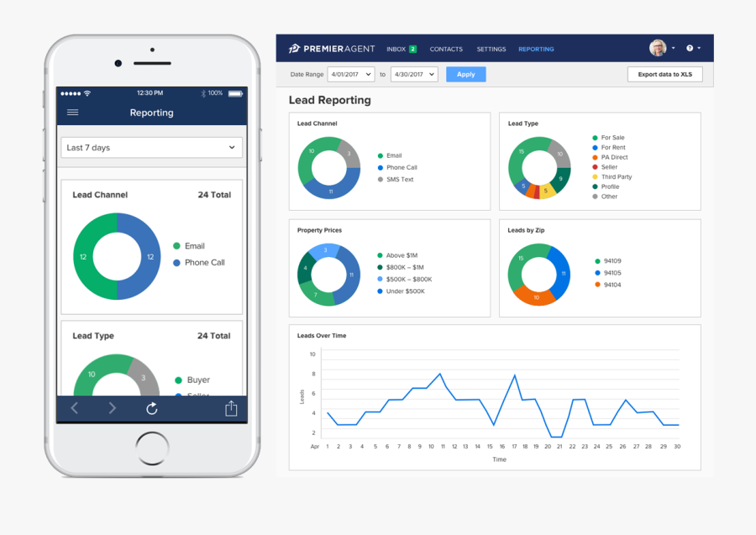Tap the browser forward arrow on phone
Image resolution: width=756 pixels, height=535 pixels.
click(113, 408)
